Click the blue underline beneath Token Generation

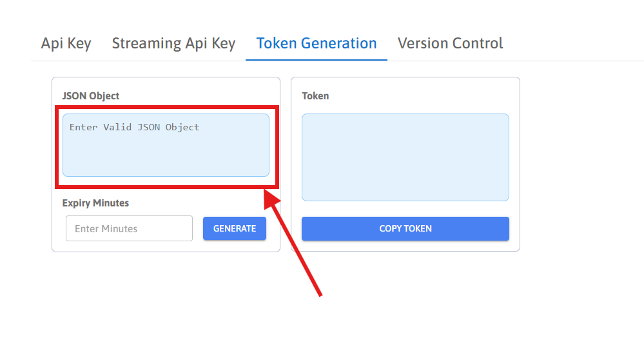click(317, 60)
